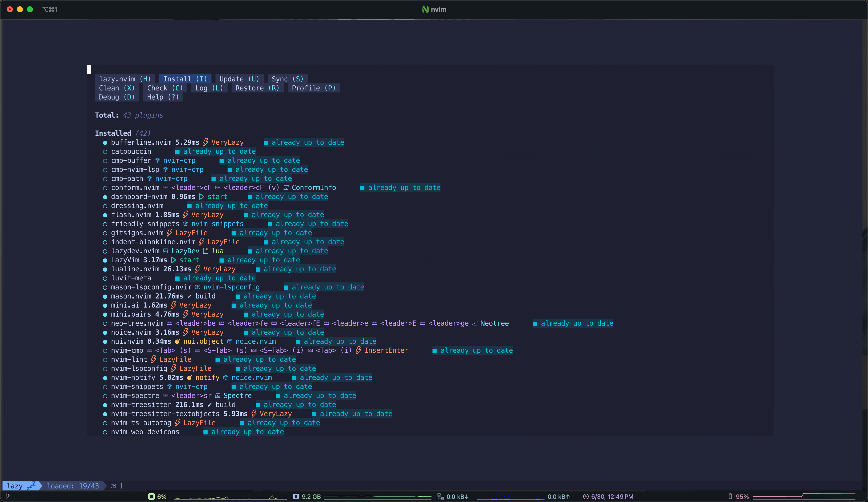Click the command icon before Spectre
Viewport: 868px width, 502px height.
[218, 396]
